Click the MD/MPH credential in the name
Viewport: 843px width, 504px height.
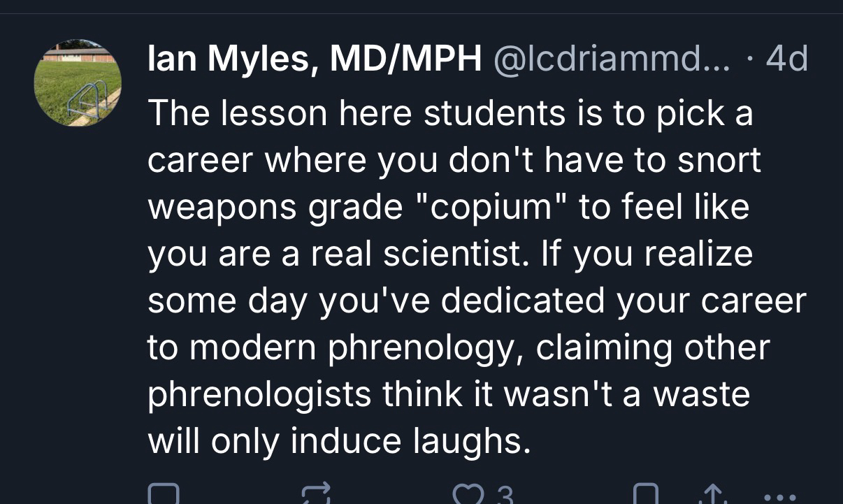[x=405, y=60]
